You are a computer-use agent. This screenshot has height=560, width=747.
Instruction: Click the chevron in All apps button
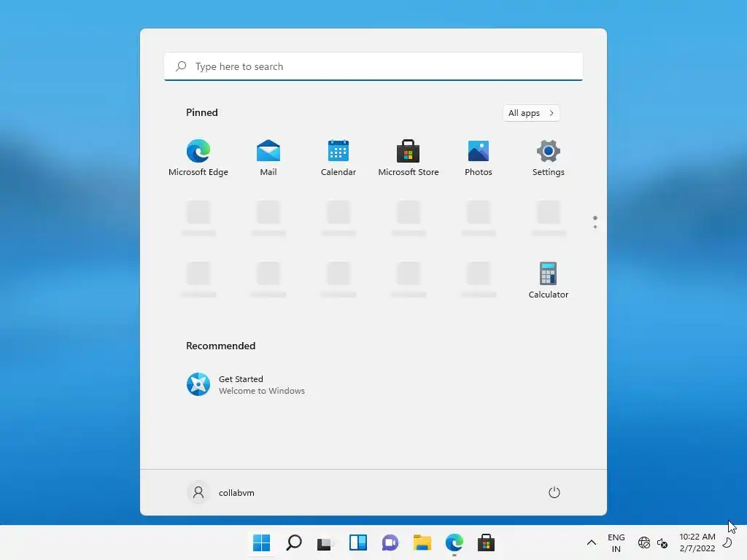[551, 113]
